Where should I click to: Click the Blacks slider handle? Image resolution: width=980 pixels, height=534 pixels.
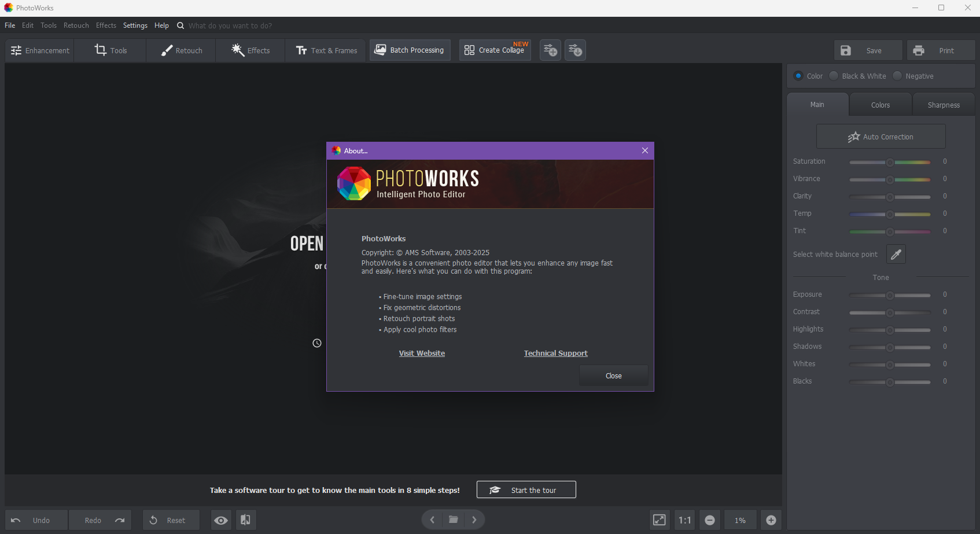click(890, 382)
